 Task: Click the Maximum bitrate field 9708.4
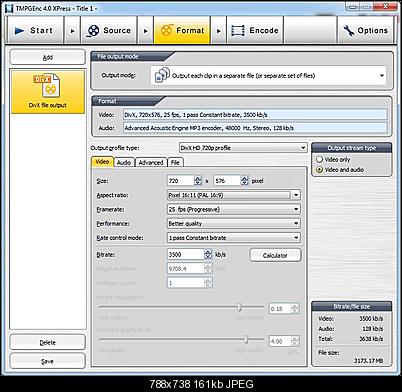point(186,268)
